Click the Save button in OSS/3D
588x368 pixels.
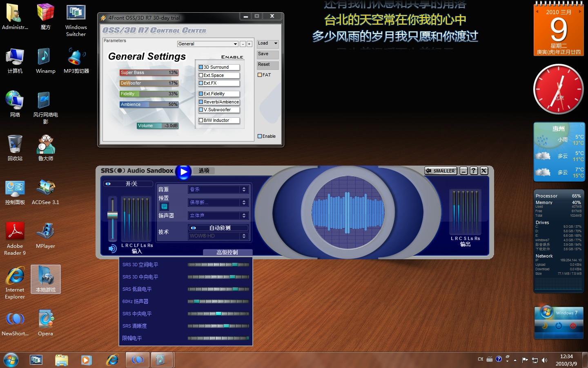pyautogui.click(x=268, y=54)
